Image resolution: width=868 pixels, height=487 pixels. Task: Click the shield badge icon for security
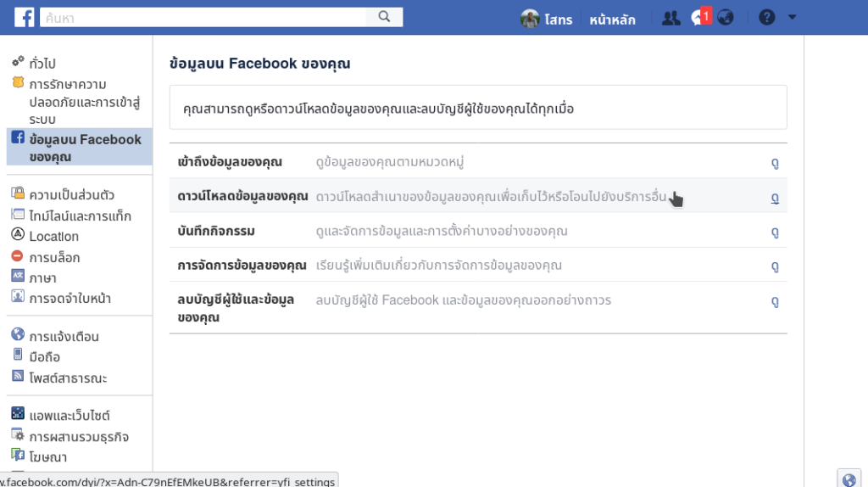point(19,82)
